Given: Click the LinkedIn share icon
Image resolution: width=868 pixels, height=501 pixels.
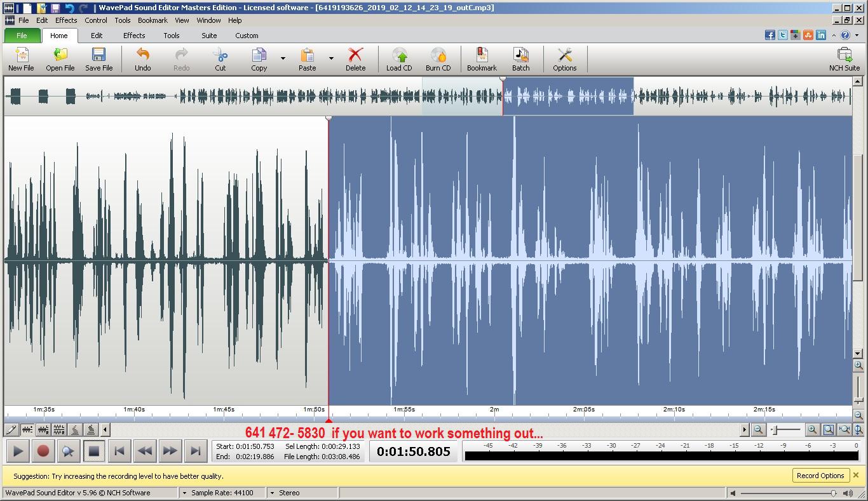Looking at the screenshot, I should (821, 36).
